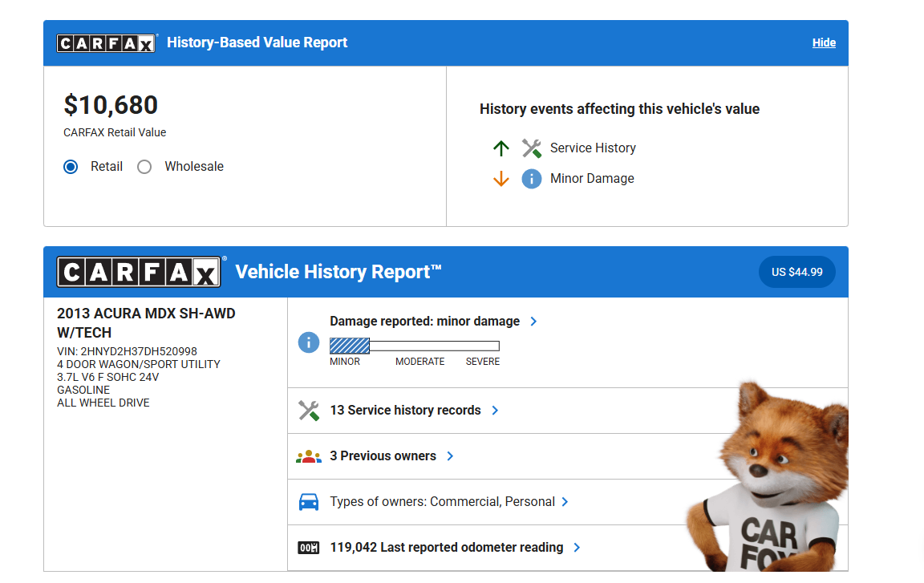Viewport: 924px width, 583px height.
Task: Click the damage severity bar
Action: [x=414, y=346]
